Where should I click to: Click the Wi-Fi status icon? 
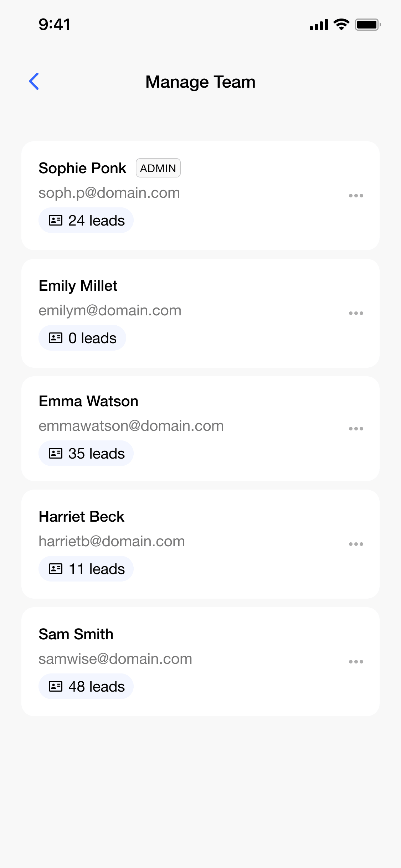click(341, 24)
